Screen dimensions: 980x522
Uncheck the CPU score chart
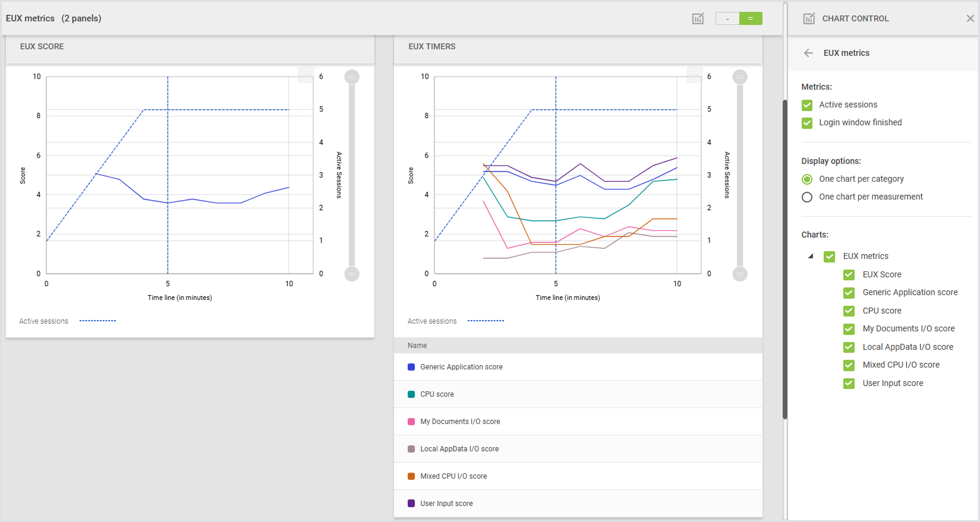coord(849,311)
